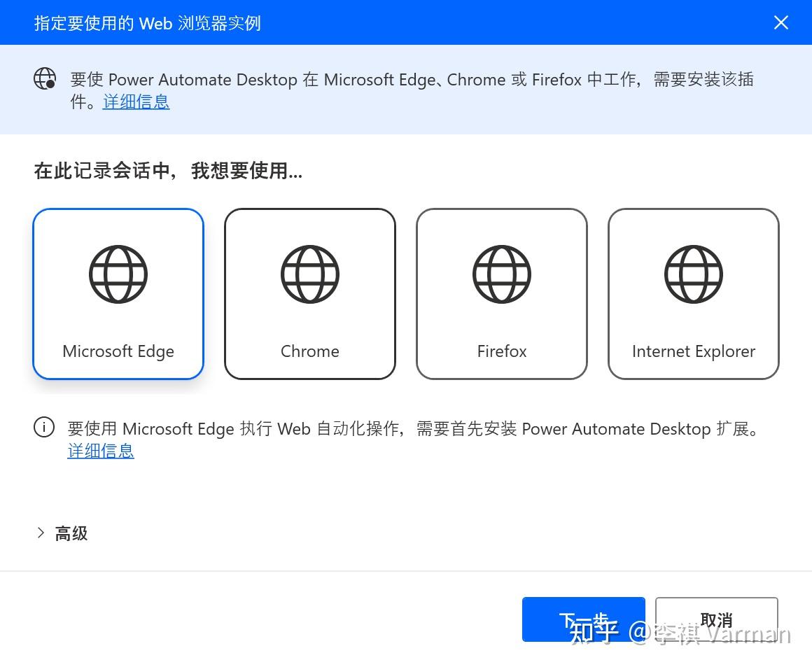
Task: Click the 下一步 button
Action: (x=583, y=619)
